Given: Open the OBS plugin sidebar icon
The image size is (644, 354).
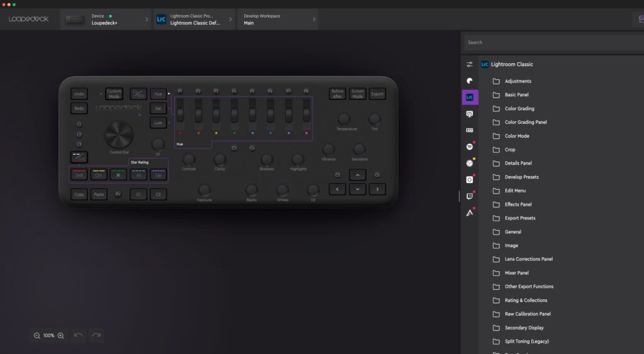Looking at the screenshot, I should (x=470, y=163).
